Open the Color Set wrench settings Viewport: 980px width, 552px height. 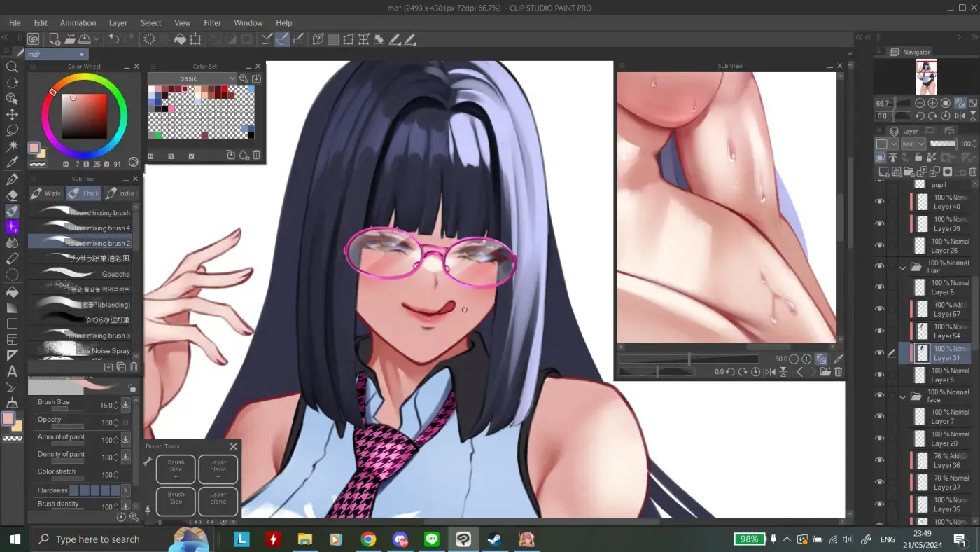[x=244, y=78]
